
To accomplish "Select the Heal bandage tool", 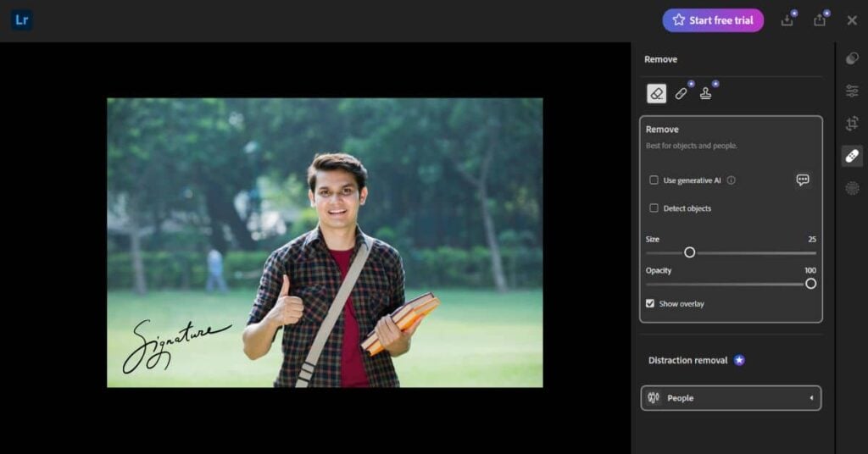I will point(681,93).
